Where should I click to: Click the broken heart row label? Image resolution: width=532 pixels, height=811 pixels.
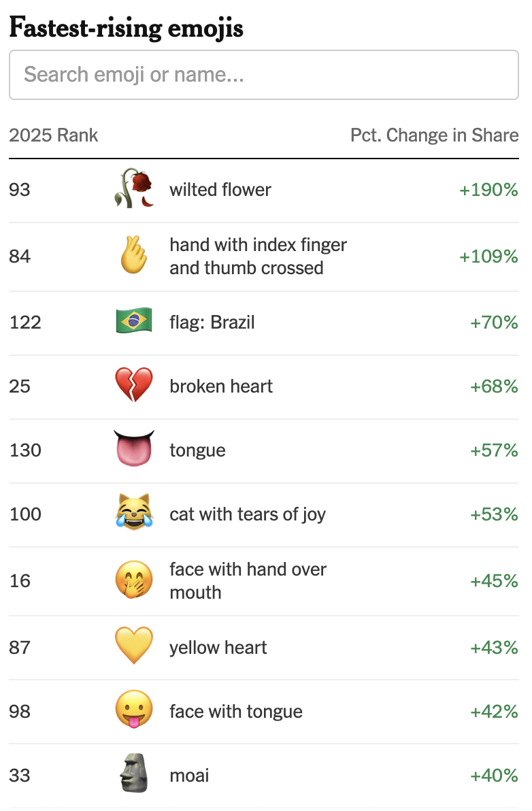[221, 386]
